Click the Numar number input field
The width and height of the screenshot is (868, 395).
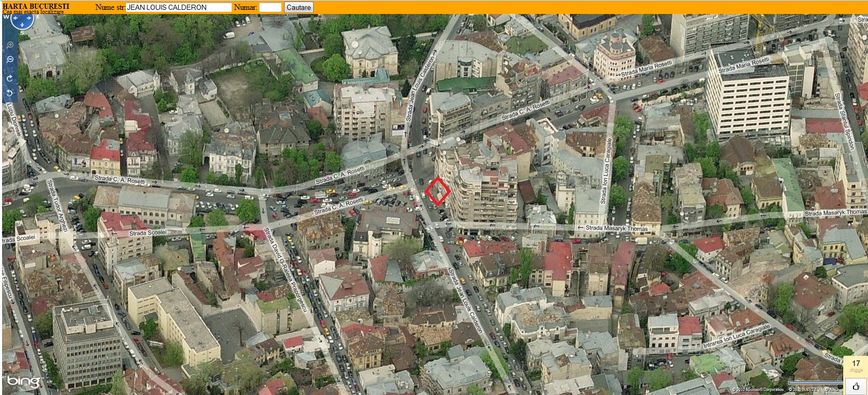270,7
